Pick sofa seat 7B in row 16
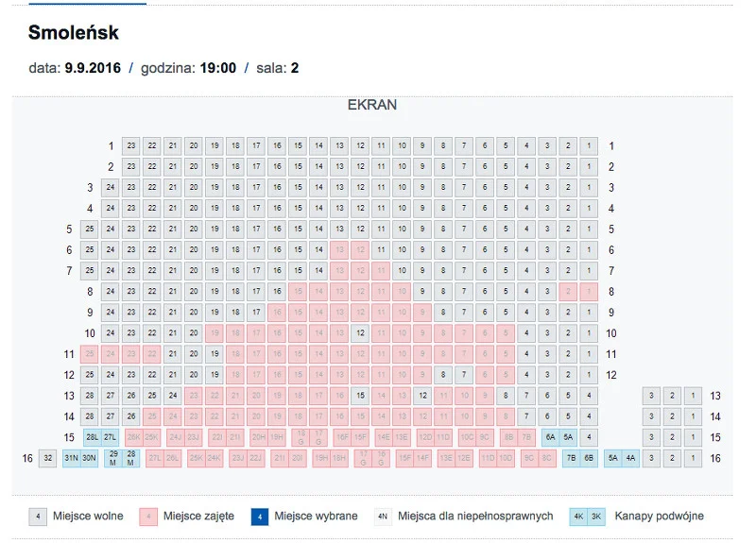The image size is (756, 543). point(572,458)
